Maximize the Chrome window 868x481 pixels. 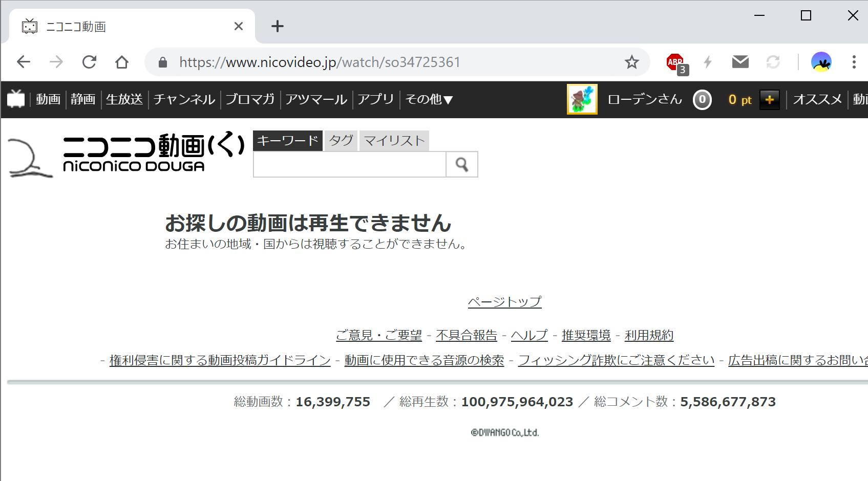click(x=806, y=15)
